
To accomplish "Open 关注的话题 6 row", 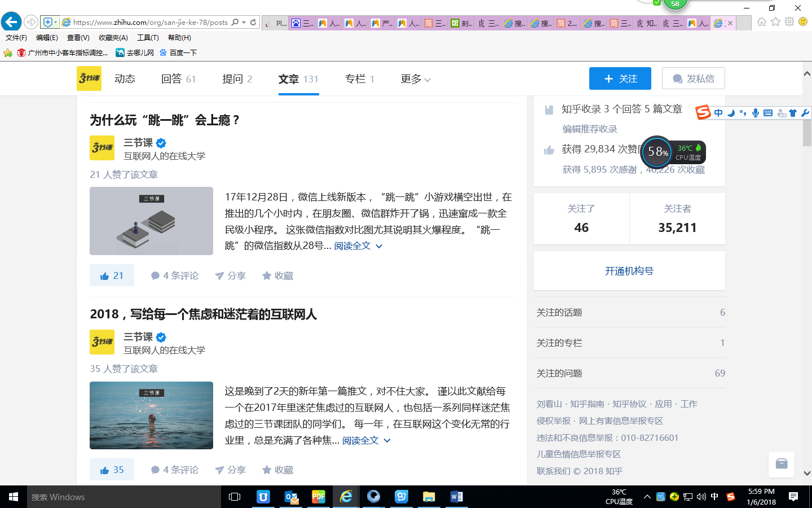I will pyautogui.click(x=629, y=312).
